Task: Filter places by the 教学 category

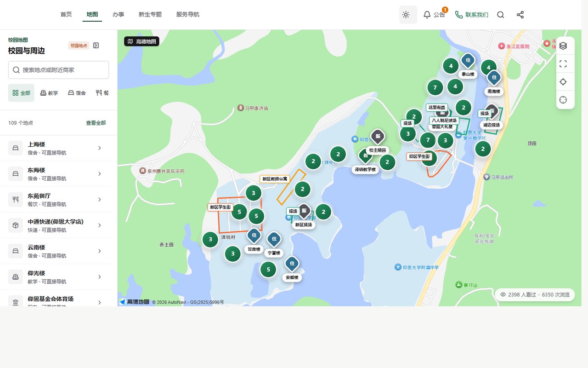Action: click(49, 93)
